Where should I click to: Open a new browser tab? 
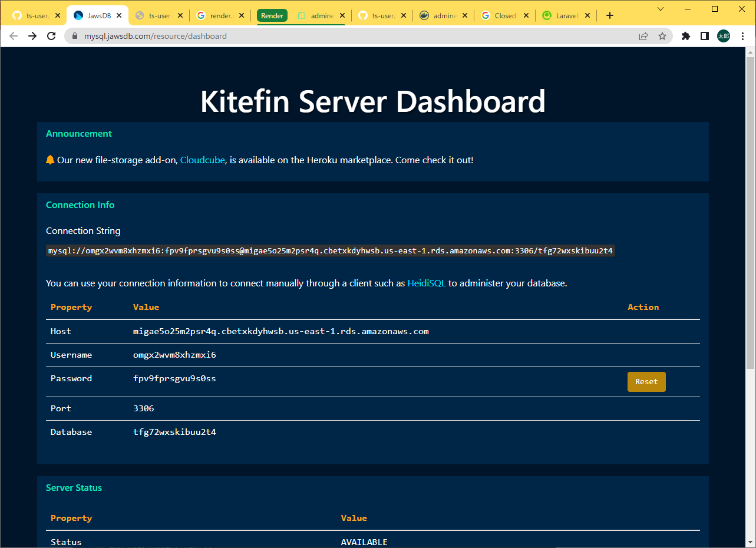610,15
